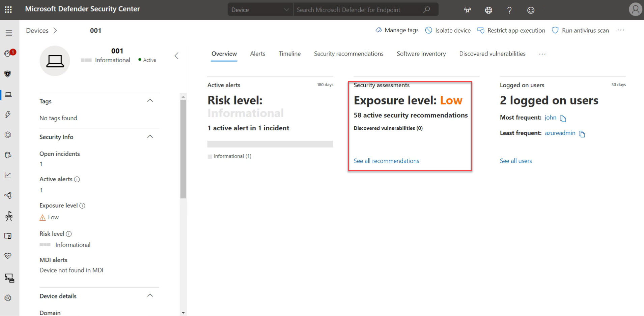Open the user account avatar
This screenshot has width=644, height=316.
[x=635, y=9]
